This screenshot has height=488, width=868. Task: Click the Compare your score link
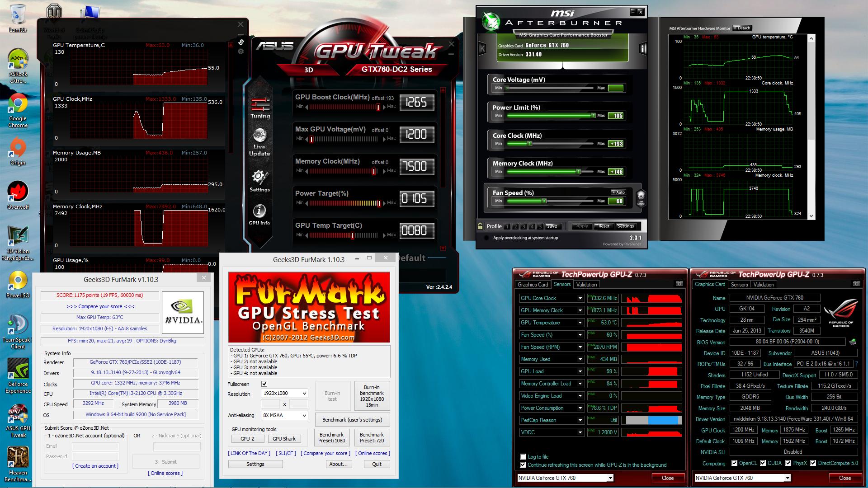click(x=100, y=306)
